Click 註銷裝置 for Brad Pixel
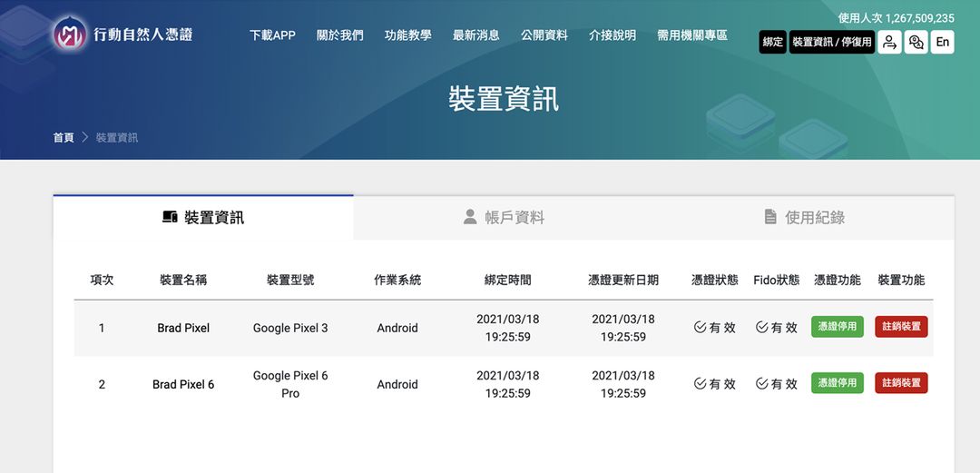 tap(901, 327)
